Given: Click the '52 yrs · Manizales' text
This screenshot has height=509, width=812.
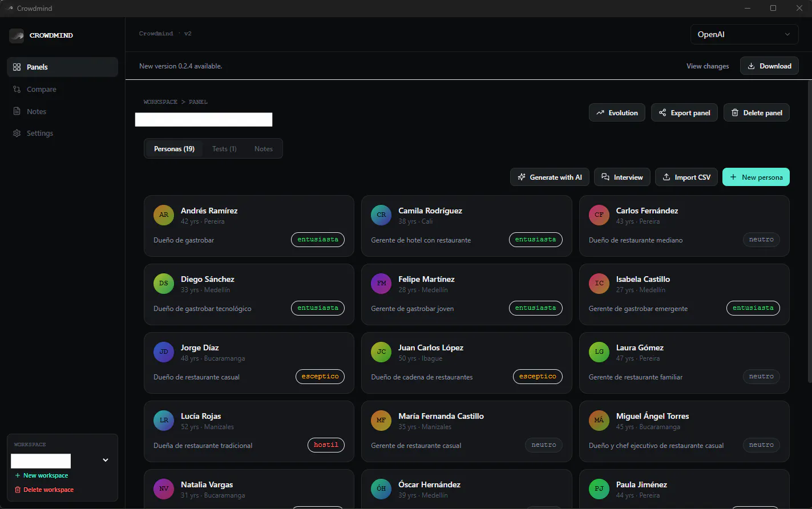Looking at the screenshot, I should [x=207, y=427].
